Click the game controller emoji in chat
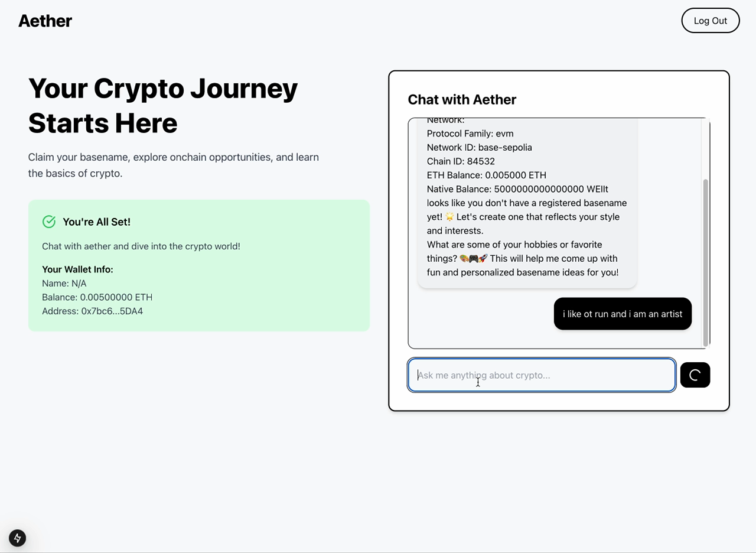Viewport: 756px width, 553px height. pyautogui.click(x=474, y=258)
